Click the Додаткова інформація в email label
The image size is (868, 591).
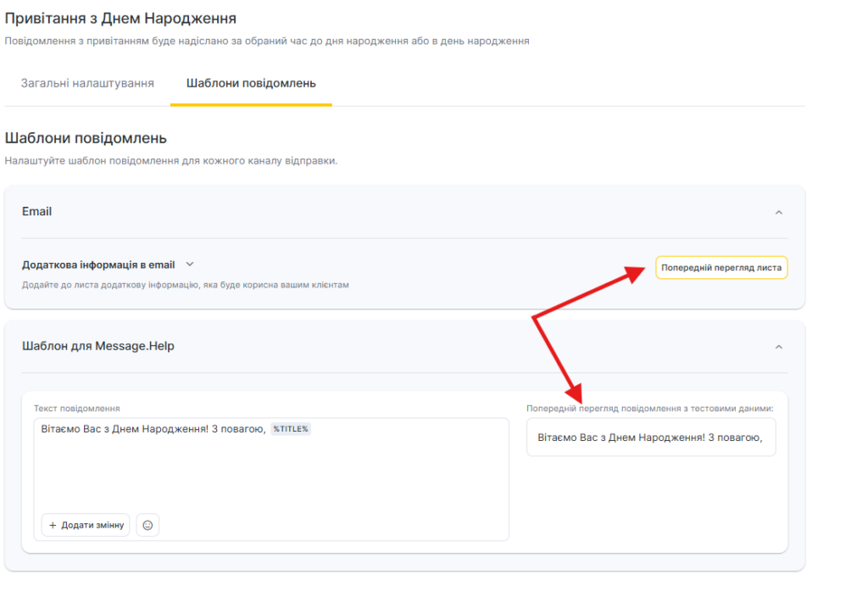click(x=98, y=265)
